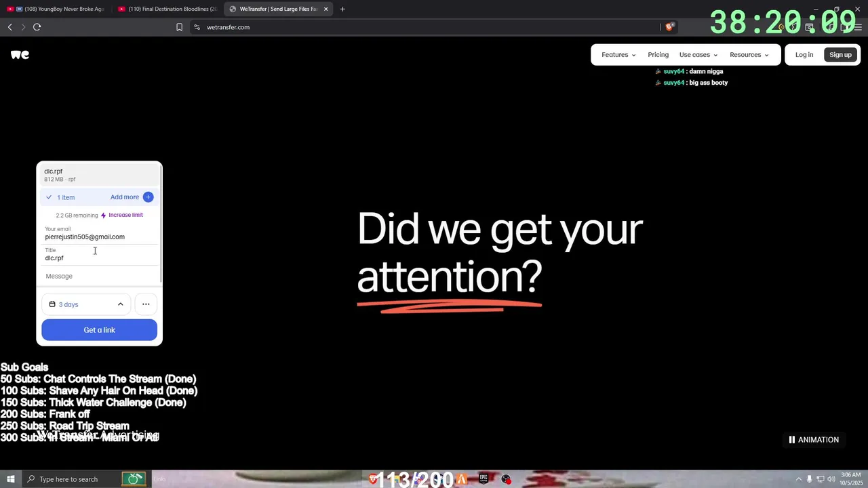Click the Brave taskbar icon

372,479
